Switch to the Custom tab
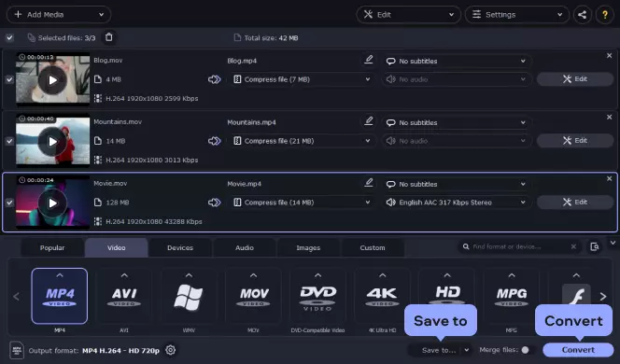This screenshot has height=364, width=620. pyautogui.click(x=373, y=248)
